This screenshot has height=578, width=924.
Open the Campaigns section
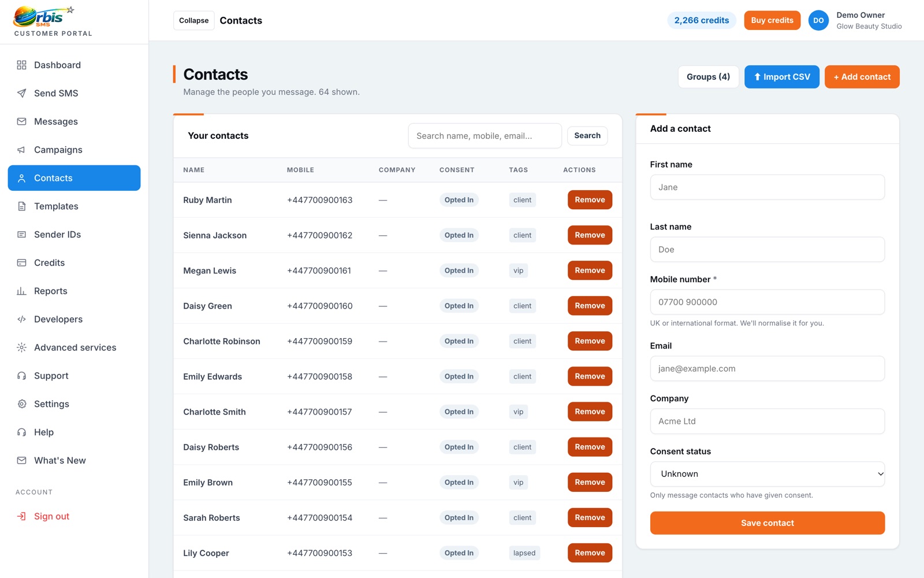pos(74,150)
